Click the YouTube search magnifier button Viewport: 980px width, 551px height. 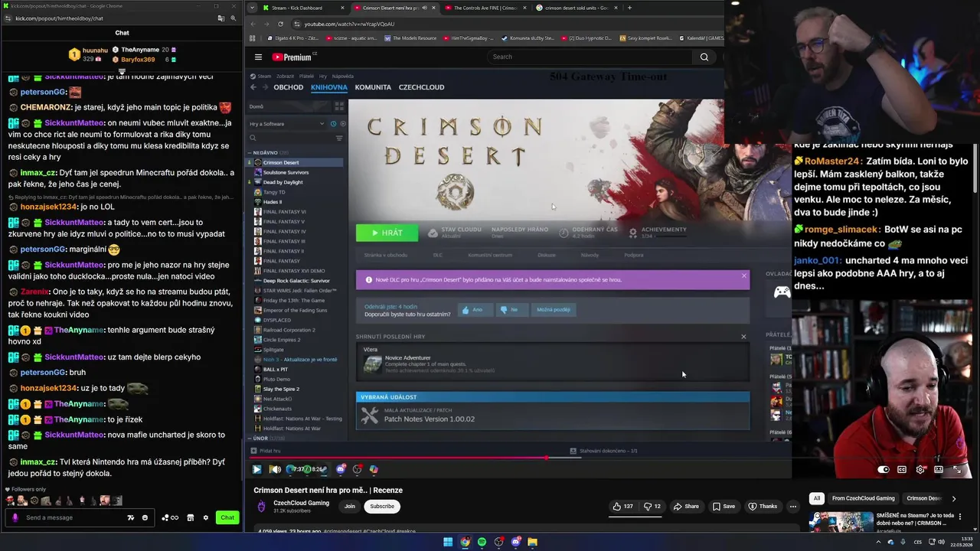click(704, 57)
